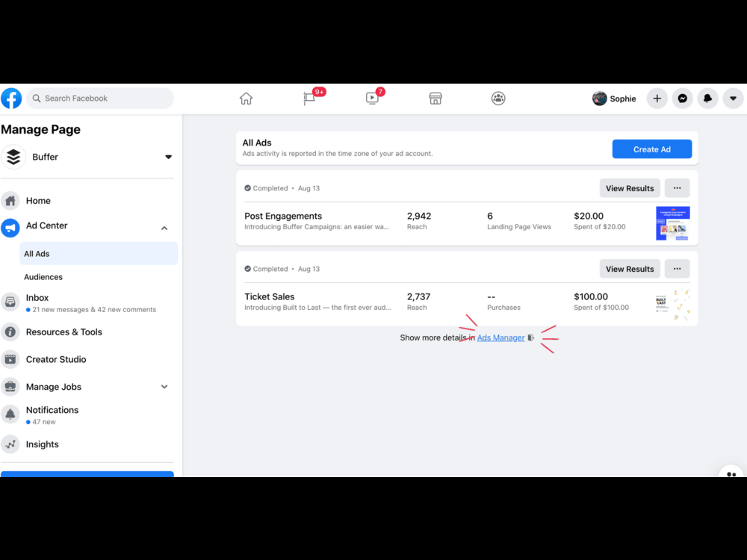The image size is (747, 560).
Task: View Results for Post Engagements ad
Action: 630,188
